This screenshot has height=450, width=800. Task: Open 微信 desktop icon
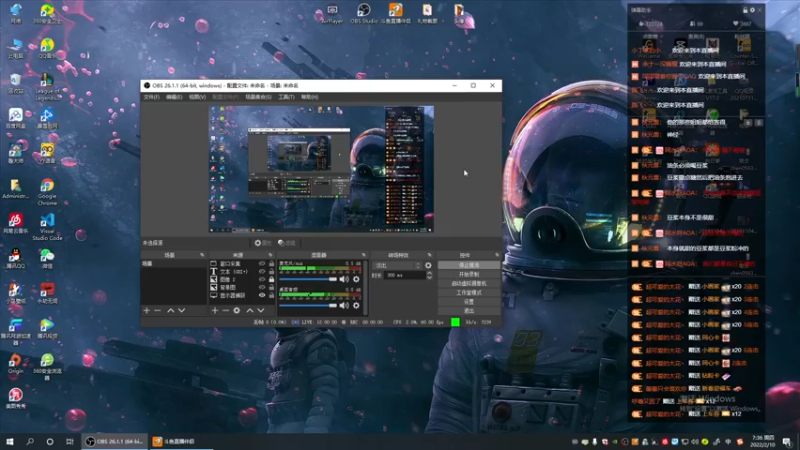pyautogui.click(x=47, y=259)
